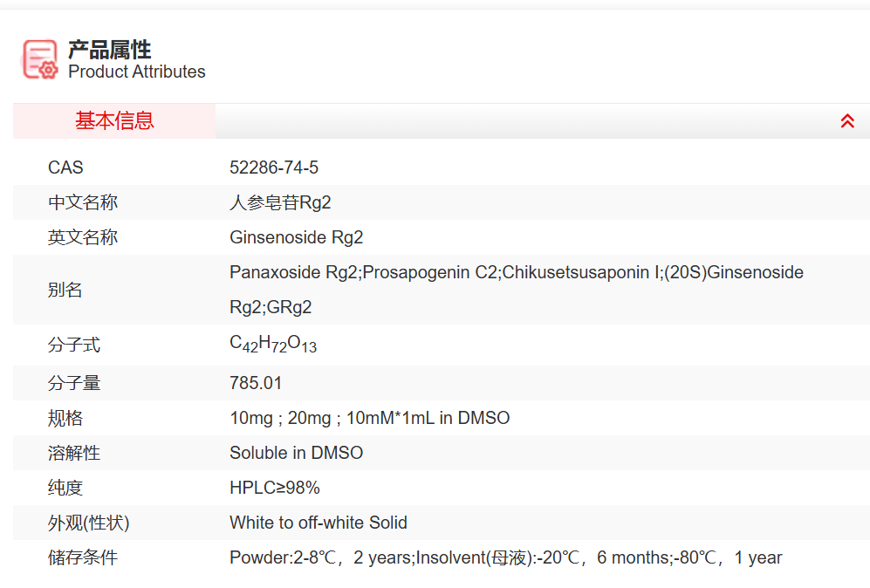870x588 pixels.
Task: Click the CAS number 52286-74-5
Action: coord(274,168)
